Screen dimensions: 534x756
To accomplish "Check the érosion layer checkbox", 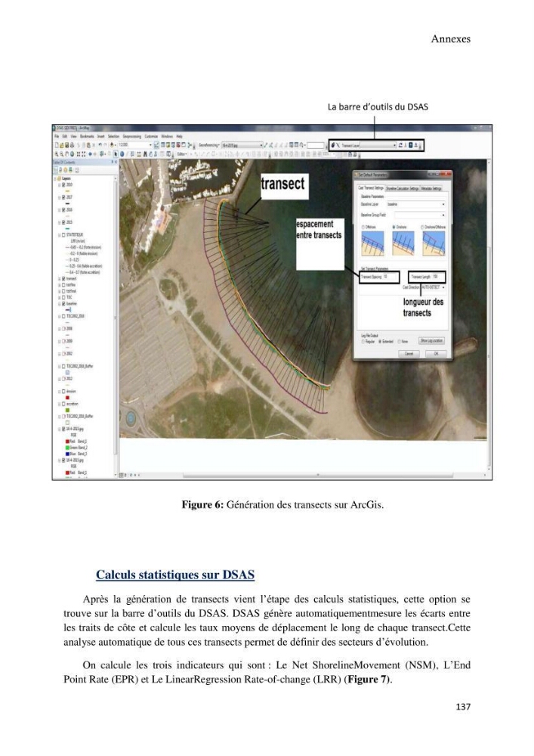I will [63, 392].
